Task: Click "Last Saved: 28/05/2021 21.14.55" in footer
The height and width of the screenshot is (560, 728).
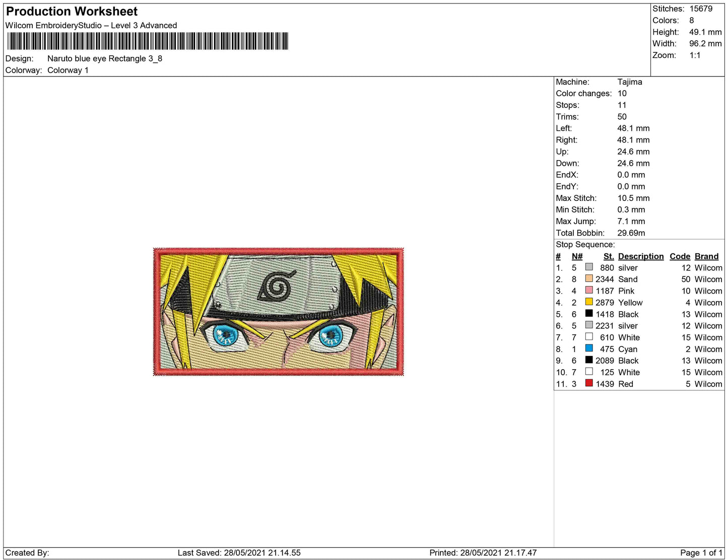Action: 239,552
